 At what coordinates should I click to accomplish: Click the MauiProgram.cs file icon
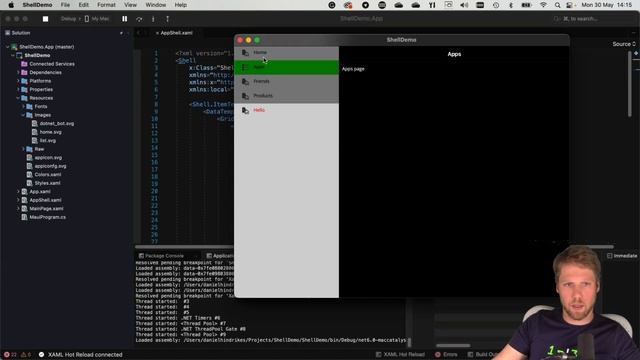click(x=24, y=217)
